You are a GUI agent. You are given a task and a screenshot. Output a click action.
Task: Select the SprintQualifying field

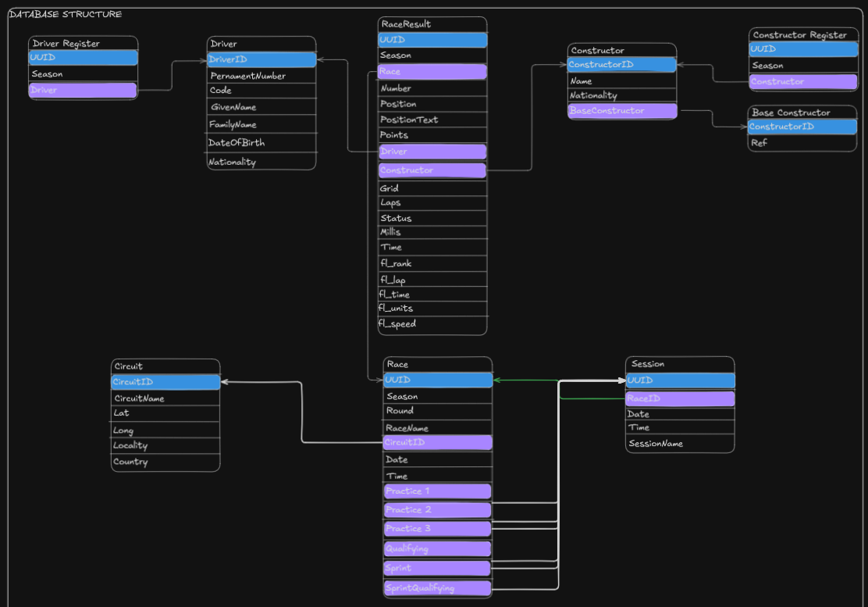pyautogui.click(x=438, y=588)
